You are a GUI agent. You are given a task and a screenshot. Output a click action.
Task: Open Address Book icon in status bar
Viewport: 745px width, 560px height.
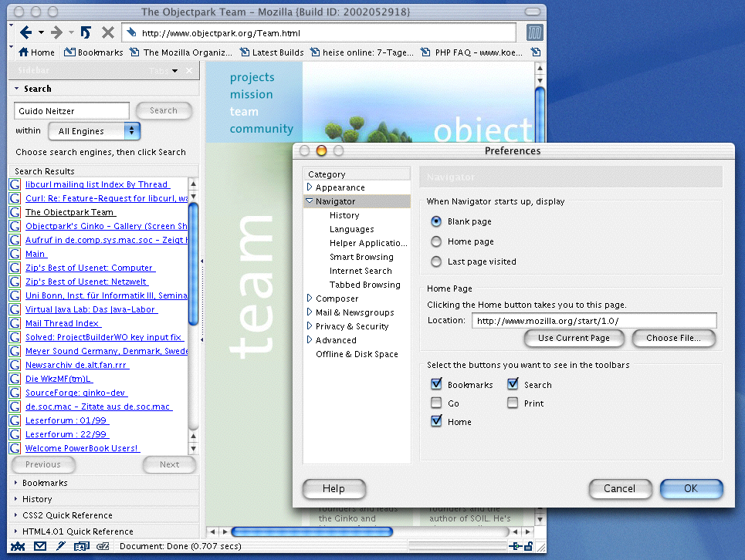coord(81,546)
